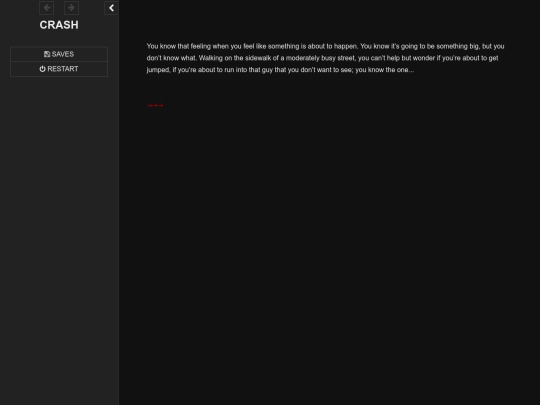Click the paragraph beginning "You know that feeling"
Screen dimensions: 540x405
pyautogui.click(x=325, y=58)
